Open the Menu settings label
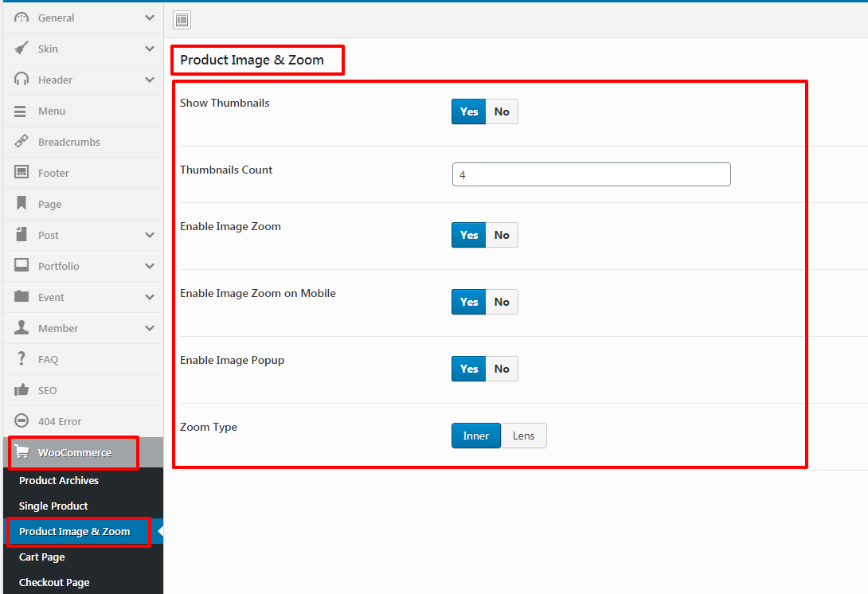Image resolution: width=868 pixels, height=594 pixels. (x=52, y=111)
